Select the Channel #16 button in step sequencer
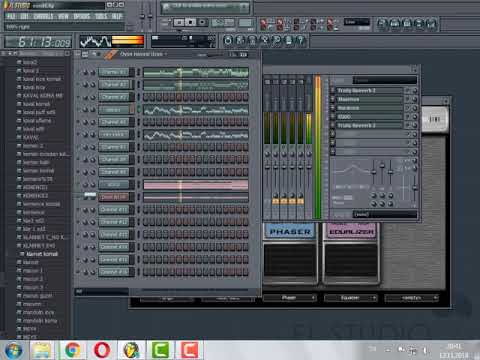480x360 pixels. pos(114,272)
